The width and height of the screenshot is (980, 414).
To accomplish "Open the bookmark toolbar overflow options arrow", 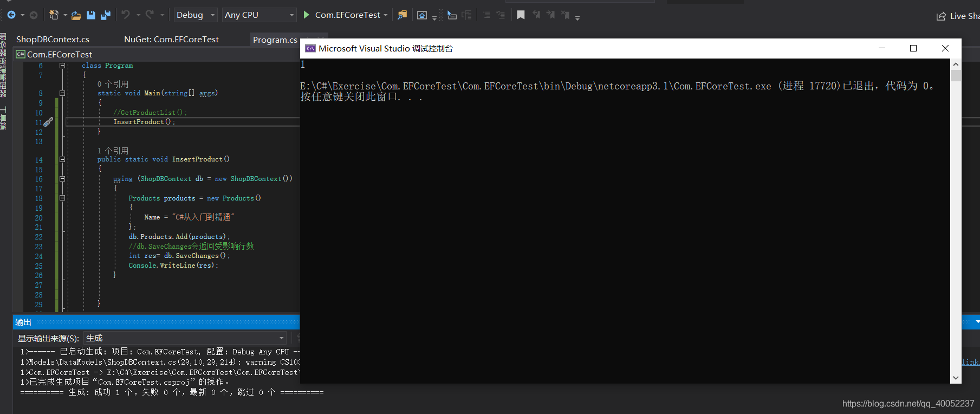I will [577, 18].
